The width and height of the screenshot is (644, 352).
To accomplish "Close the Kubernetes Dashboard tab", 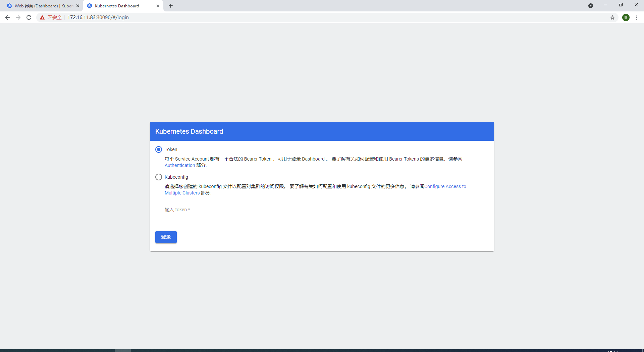I will point(158,6).
